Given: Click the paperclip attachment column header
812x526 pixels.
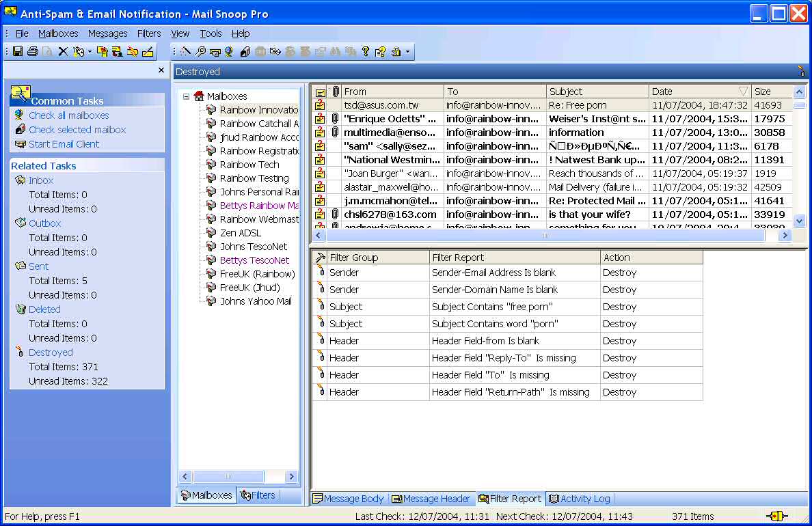Looking at the screenshot, I should point(336,92).
